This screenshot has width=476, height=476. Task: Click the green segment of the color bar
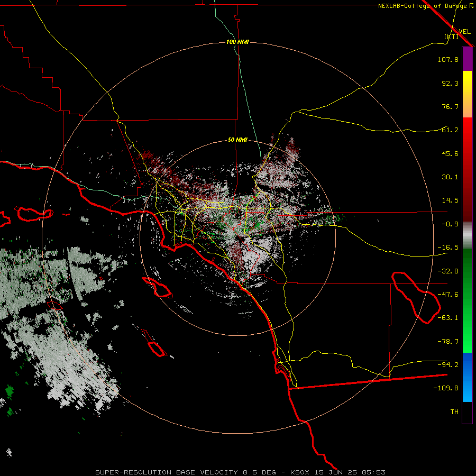[467, 300]
